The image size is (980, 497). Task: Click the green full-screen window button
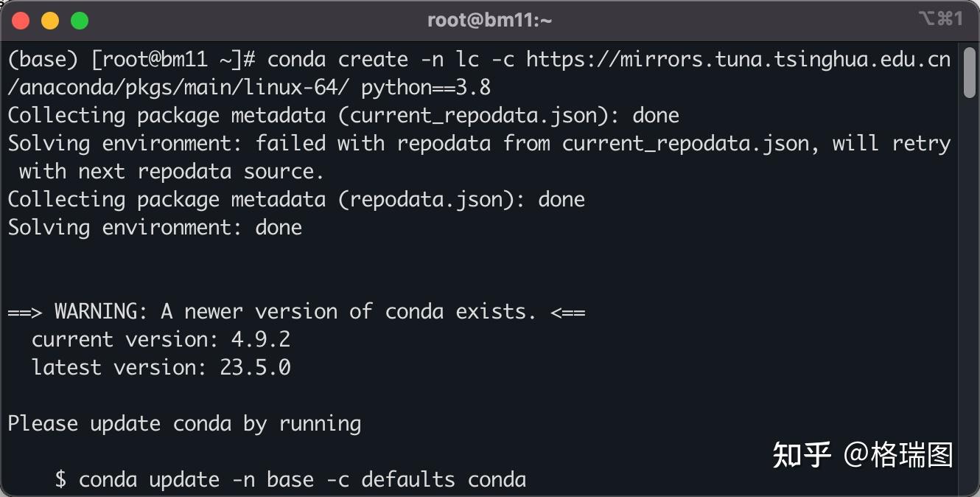tap(79, 21)
